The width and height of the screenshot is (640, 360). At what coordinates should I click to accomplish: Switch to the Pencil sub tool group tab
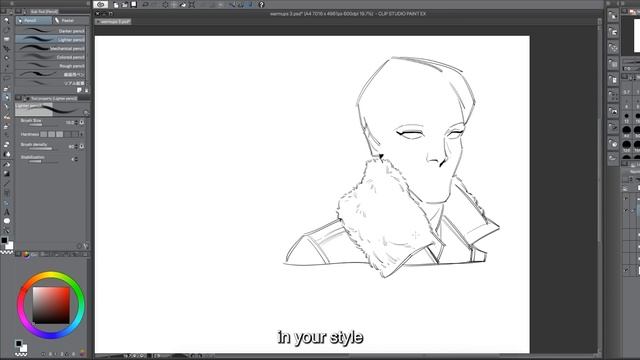click(x=33, y=20)
